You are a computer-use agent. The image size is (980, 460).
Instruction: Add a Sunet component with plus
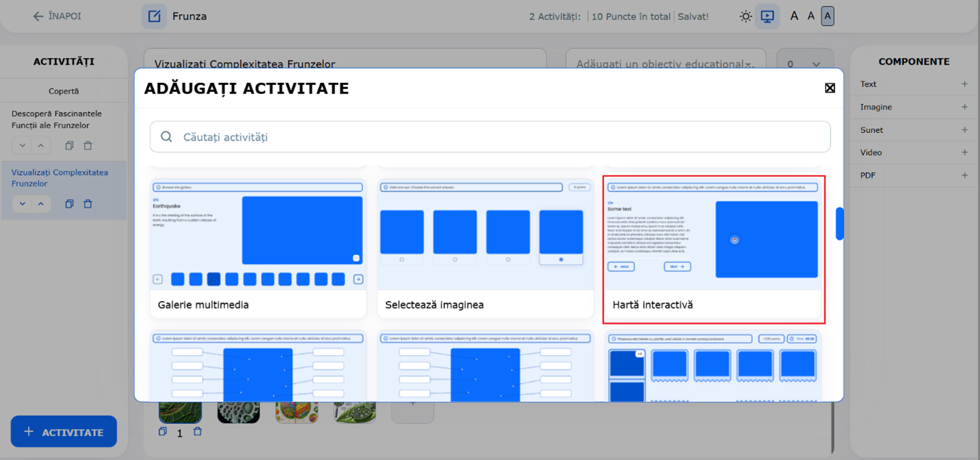click(x=964, y=130)
